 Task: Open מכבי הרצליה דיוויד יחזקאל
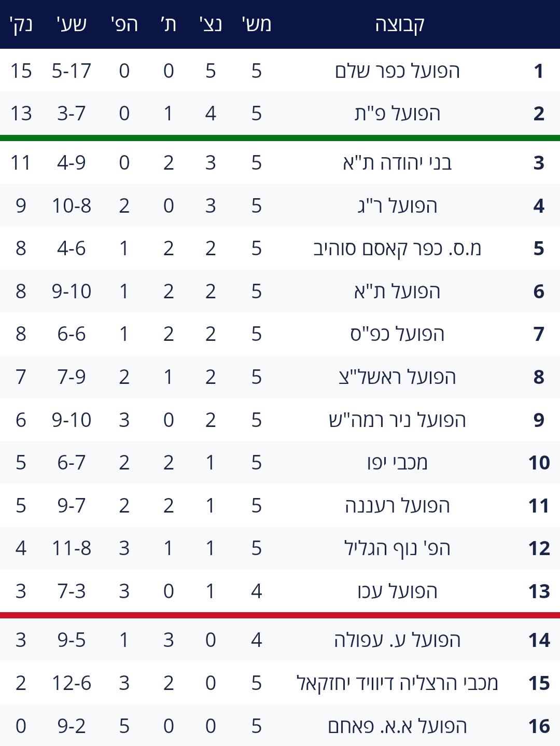397,683
